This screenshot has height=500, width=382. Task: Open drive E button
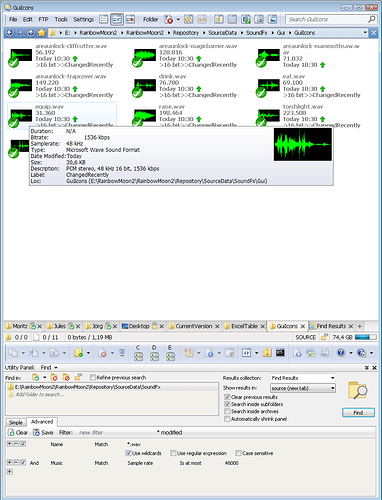click(x=170, y=353)
